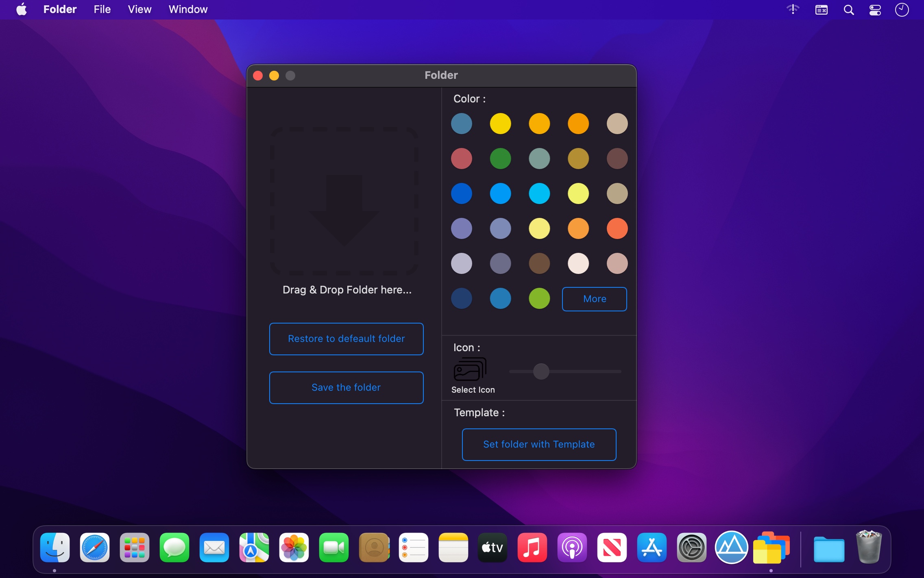924x578 pixels.
Task: Open the Photos app in dock
Action: coord(294,548)
